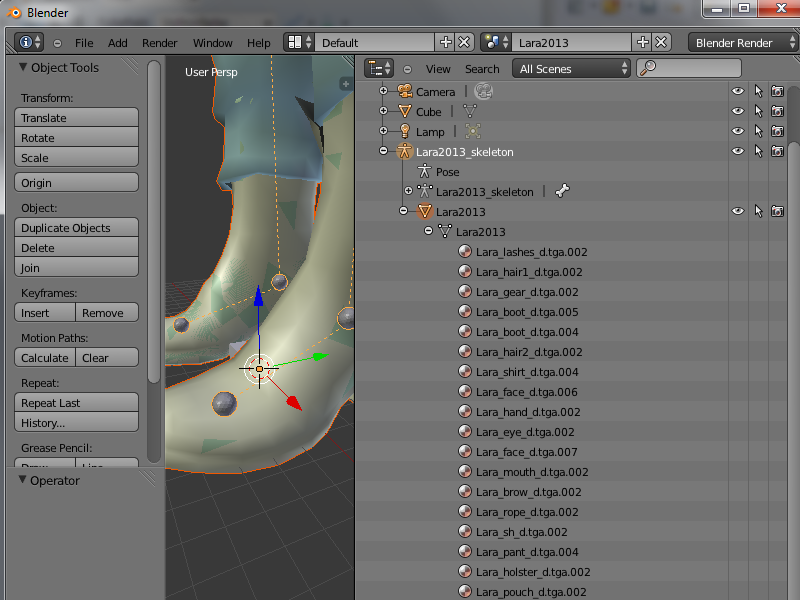800x600 pixels.
Task: Toggle selectability arrow for Cube row
Action: (758, 111)
